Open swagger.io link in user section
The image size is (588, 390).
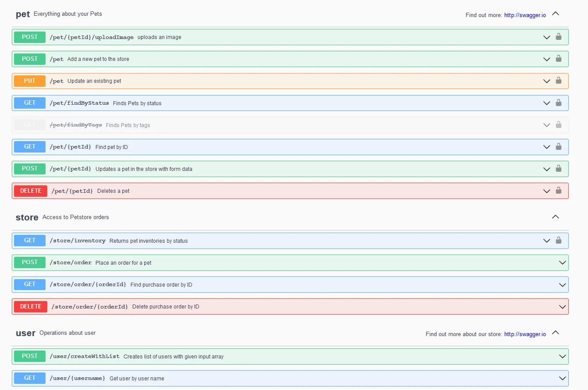tap(525, 334)
